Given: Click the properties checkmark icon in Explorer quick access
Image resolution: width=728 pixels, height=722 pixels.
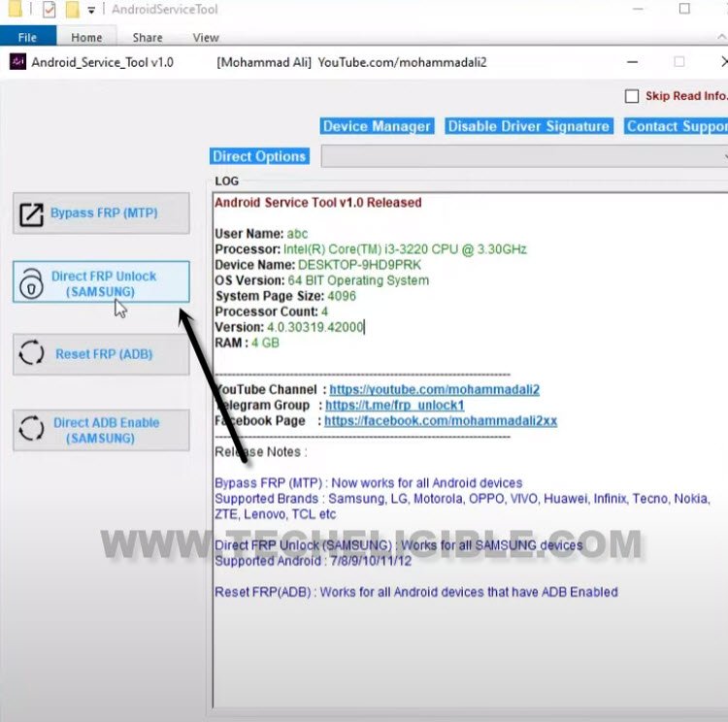Looking at the screenshot, I should click(x=49, y=10).
